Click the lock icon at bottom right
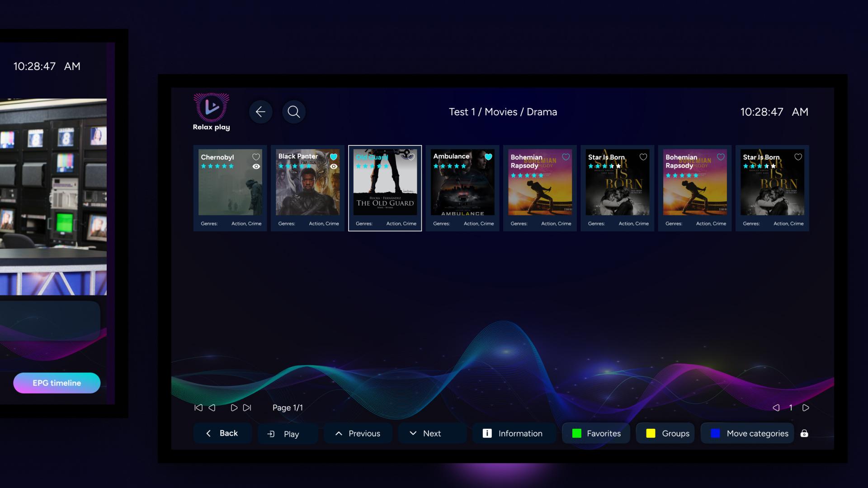The width and height of the screenshot is (868, 488). [x=804, y=433]
